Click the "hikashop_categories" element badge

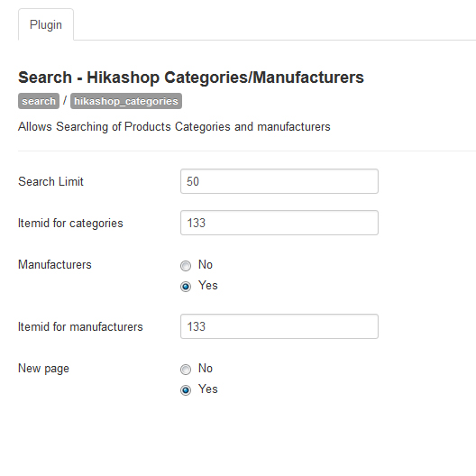(126, 101)
